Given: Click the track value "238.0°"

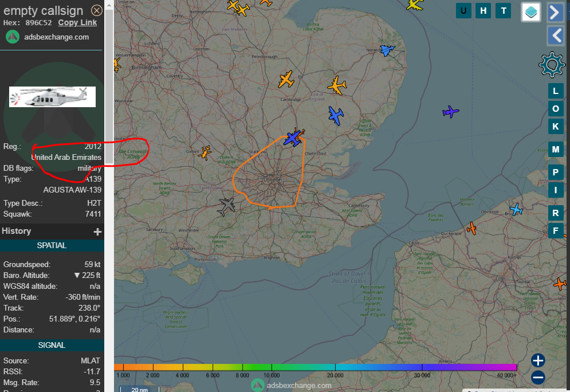Looking at the screenshot, I should tap(89, 308).
